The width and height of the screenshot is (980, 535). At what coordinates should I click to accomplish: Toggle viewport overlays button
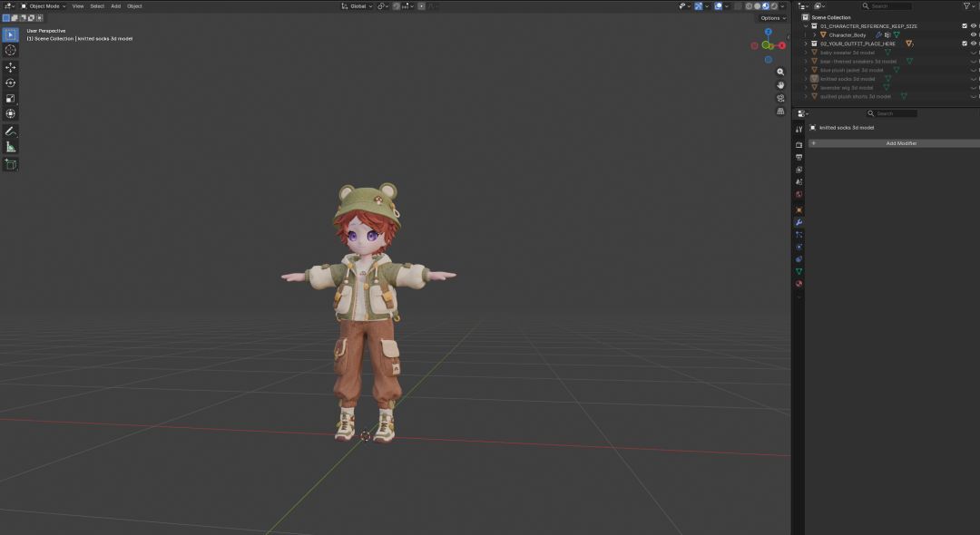click(x=719, y=6)
